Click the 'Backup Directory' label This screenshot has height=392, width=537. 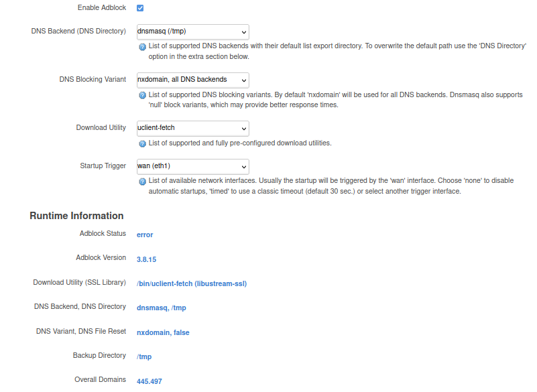pos(99,355)
